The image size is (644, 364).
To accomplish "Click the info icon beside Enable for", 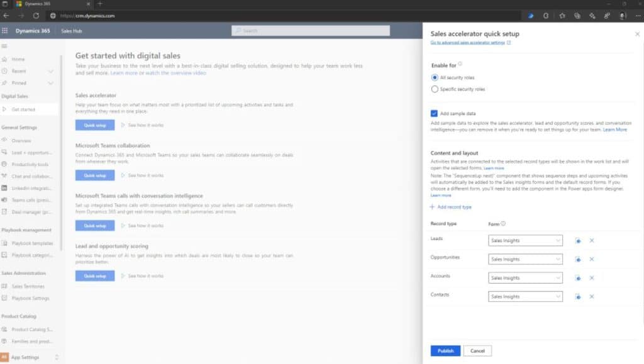I will point(460,64).
